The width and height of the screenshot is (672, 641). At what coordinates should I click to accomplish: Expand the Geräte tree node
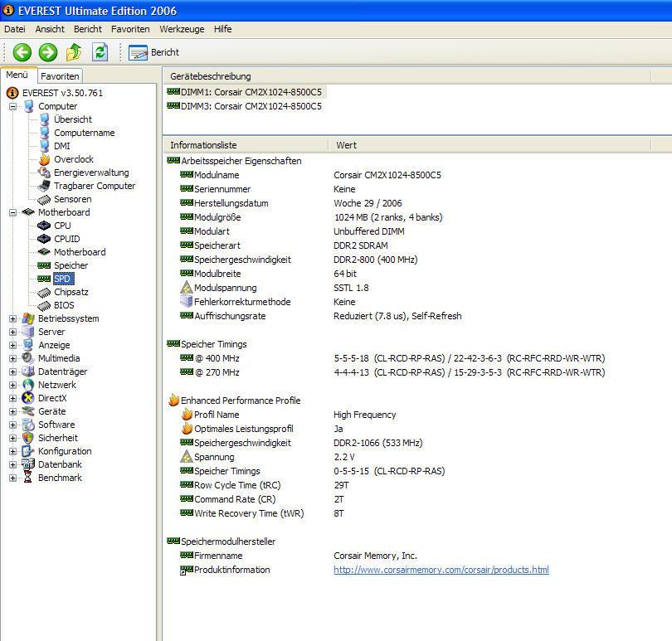pyautogui.click(x=12, y=412)
